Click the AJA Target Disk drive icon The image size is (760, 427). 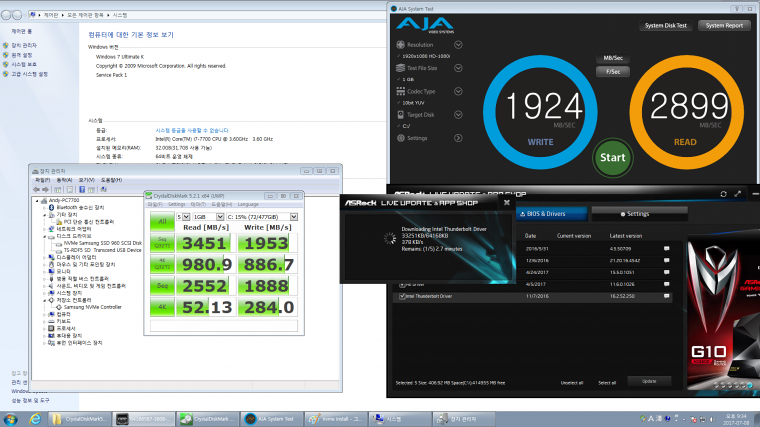pyautogui.click(x=400, y=114)
